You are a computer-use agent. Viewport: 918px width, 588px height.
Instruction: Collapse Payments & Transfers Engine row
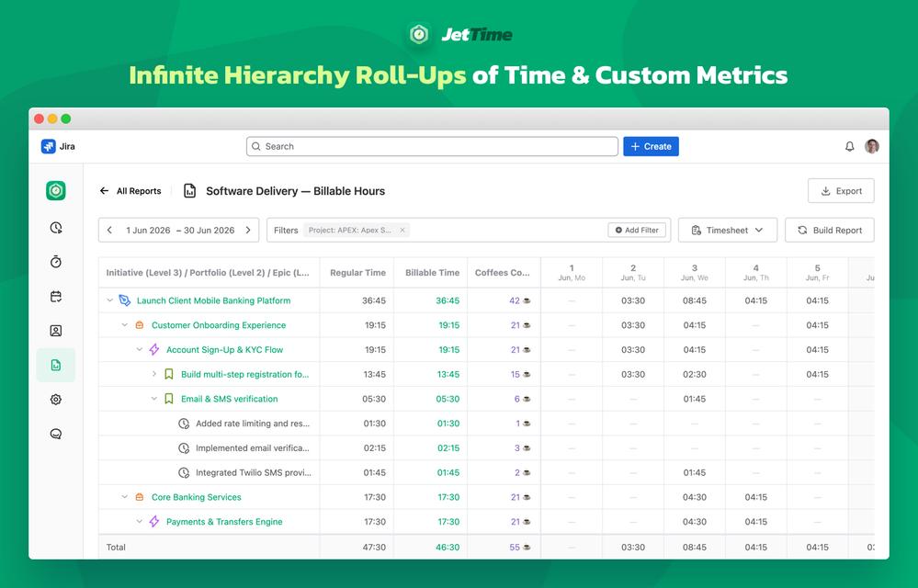point(140,521)
